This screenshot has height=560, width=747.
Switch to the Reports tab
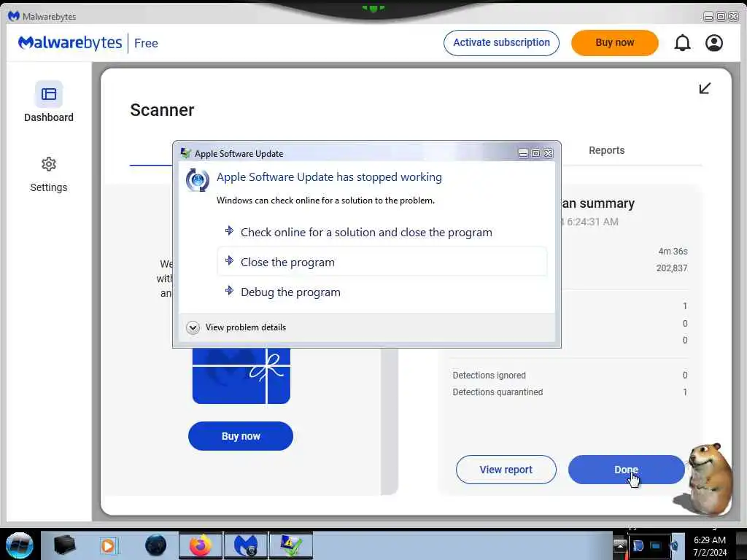[606, 150]
